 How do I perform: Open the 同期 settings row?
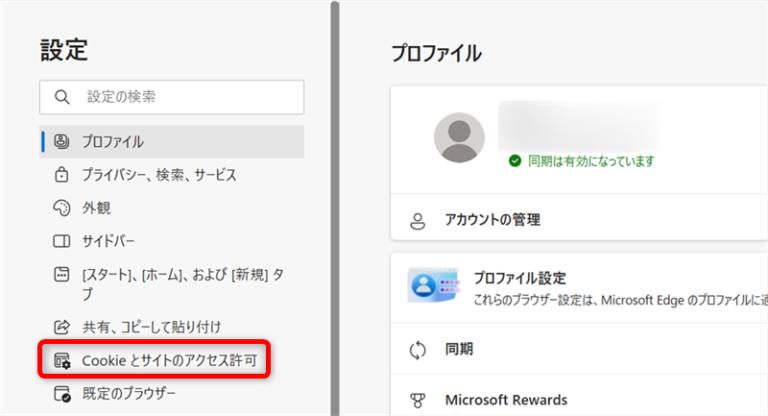[x=459, y=350]
